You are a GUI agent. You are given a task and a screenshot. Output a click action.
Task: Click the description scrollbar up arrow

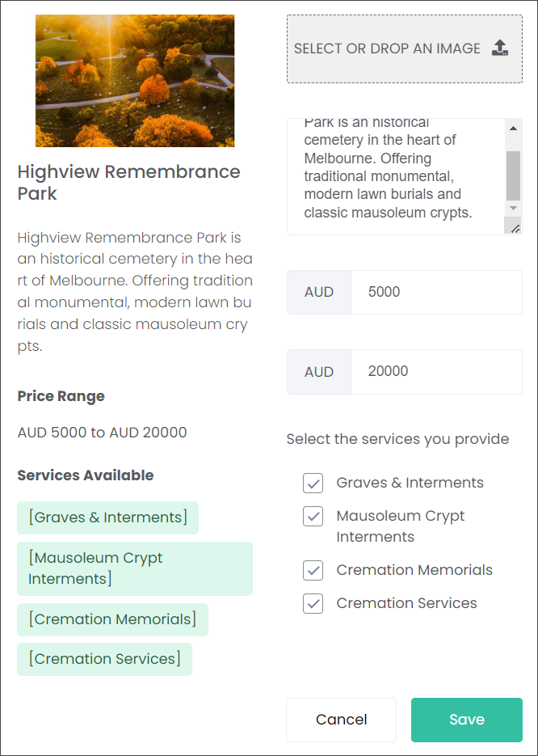click(x=513, y=129)
